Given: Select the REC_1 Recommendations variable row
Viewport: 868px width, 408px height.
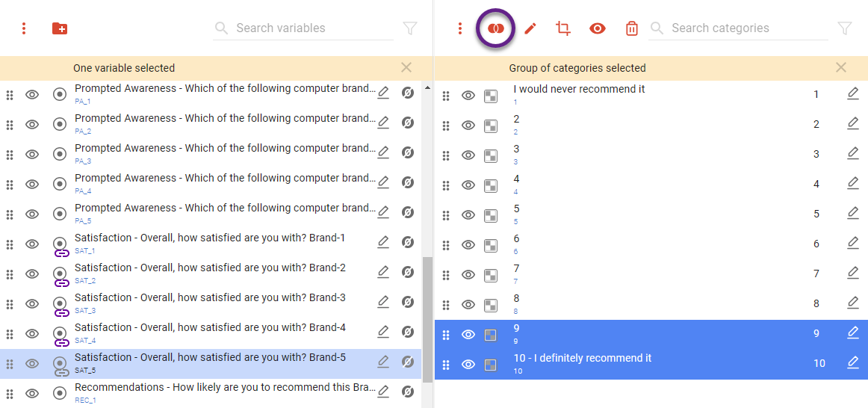Looking at the screenshot, I should point(224,392).
